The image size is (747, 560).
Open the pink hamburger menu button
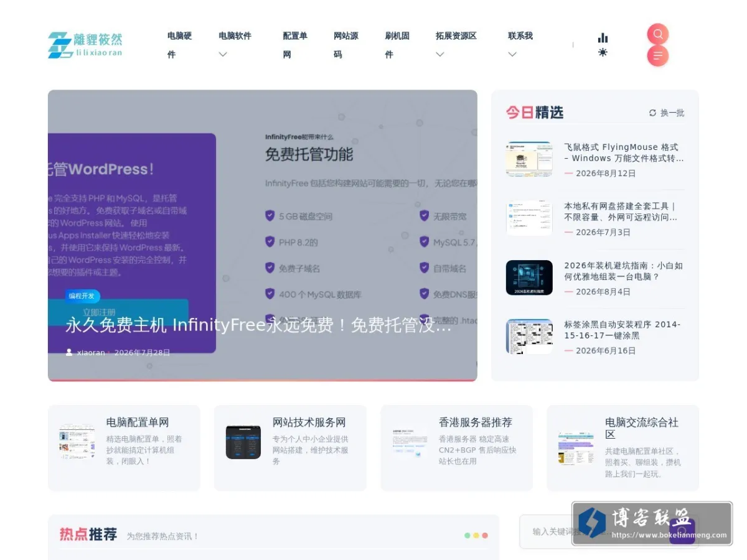coord(658,56)
